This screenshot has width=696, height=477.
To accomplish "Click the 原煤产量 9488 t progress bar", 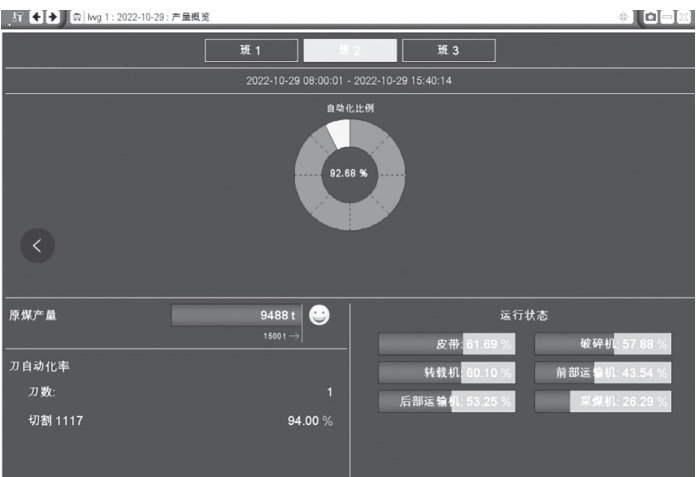I will tap(236, 316).
